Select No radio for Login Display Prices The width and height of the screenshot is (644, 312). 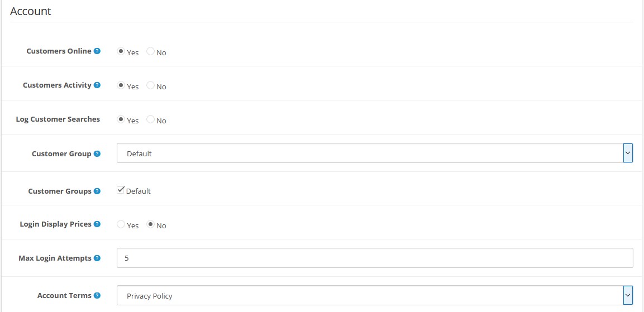click(x=150, y=224)
